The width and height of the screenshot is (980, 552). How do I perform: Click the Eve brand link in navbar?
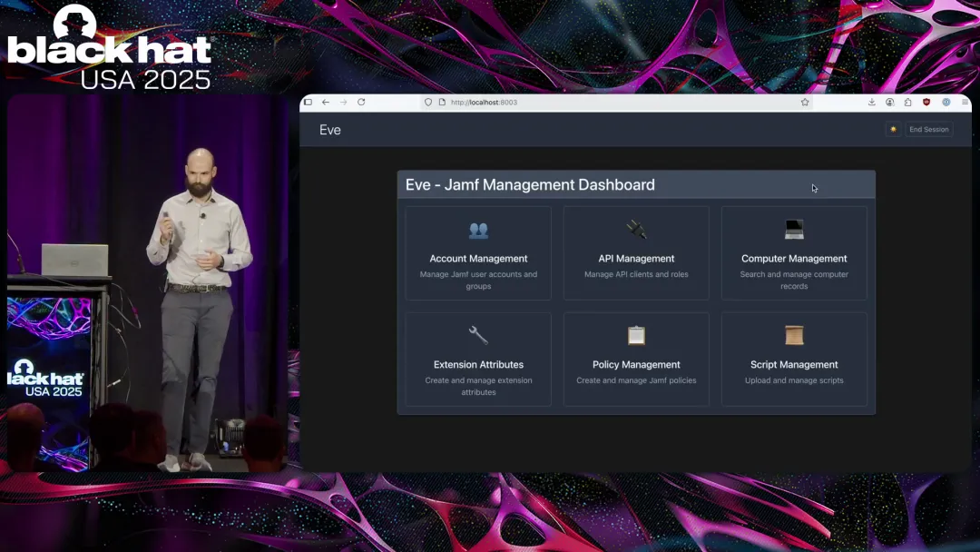(x=330, y=130)
